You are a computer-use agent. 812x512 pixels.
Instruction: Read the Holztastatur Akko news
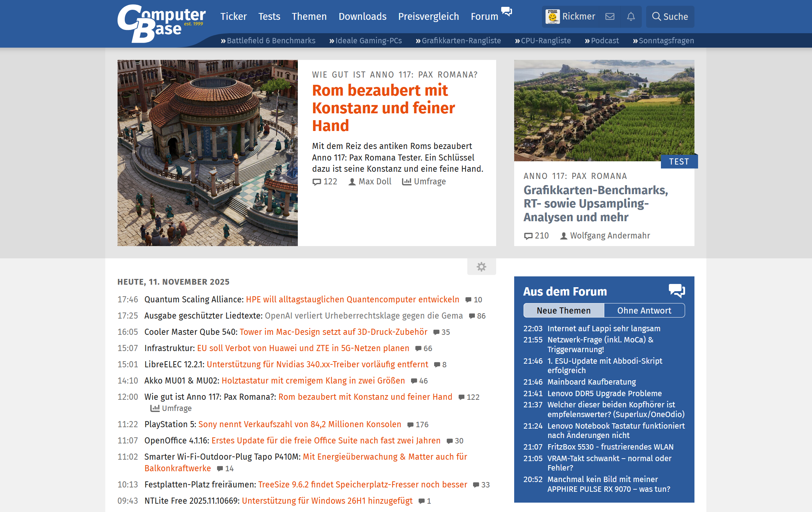[313, 381]
